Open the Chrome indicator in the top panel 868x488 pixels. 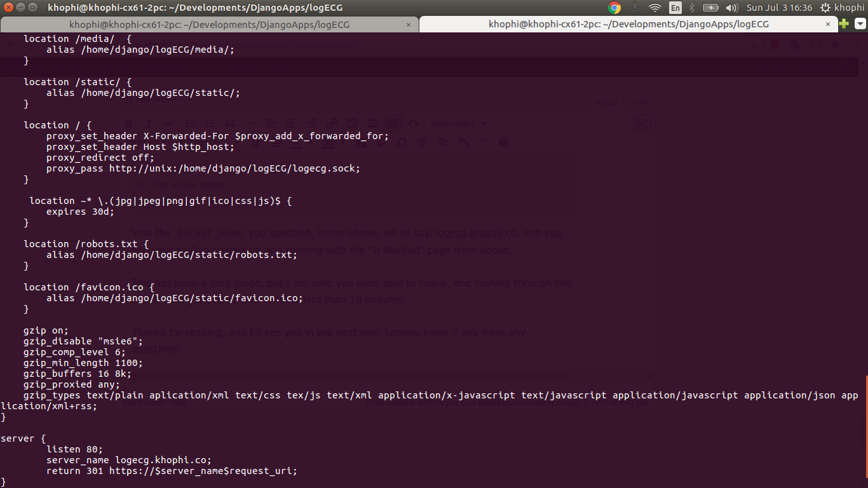(x=614, y=8)
